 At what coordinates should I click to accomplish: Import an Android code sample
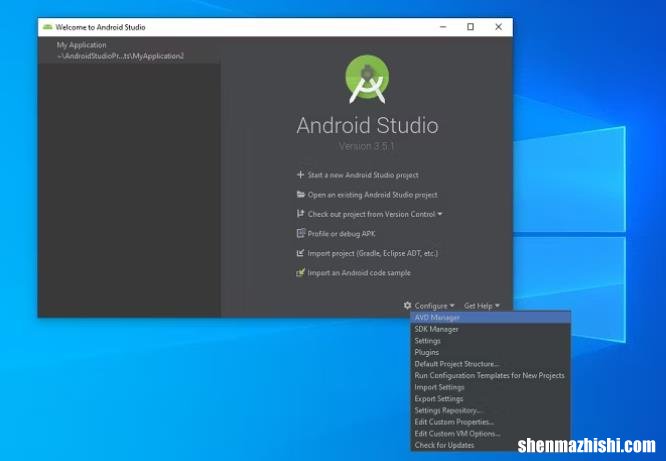pos(359,273)
